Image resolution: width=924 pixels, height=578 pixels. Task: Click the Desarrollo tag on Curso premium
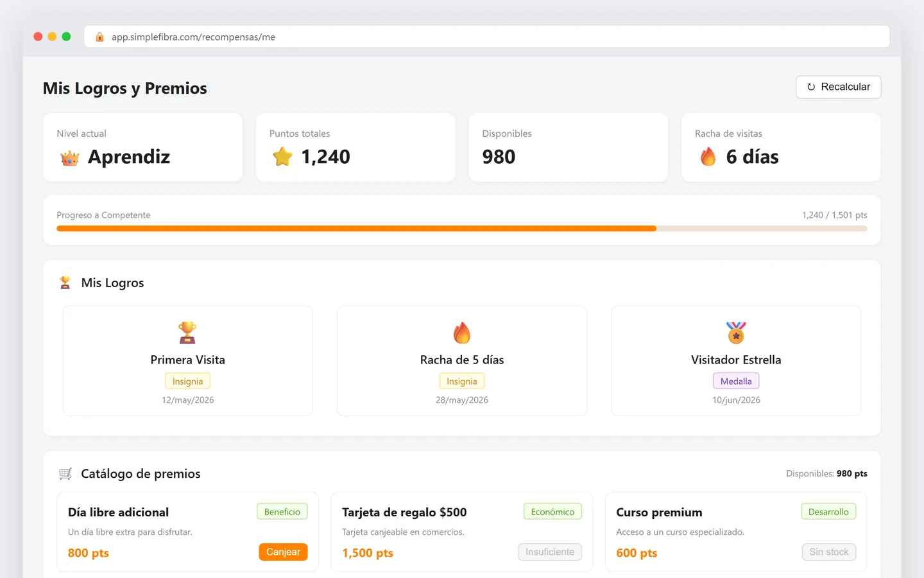coord(828,512)
